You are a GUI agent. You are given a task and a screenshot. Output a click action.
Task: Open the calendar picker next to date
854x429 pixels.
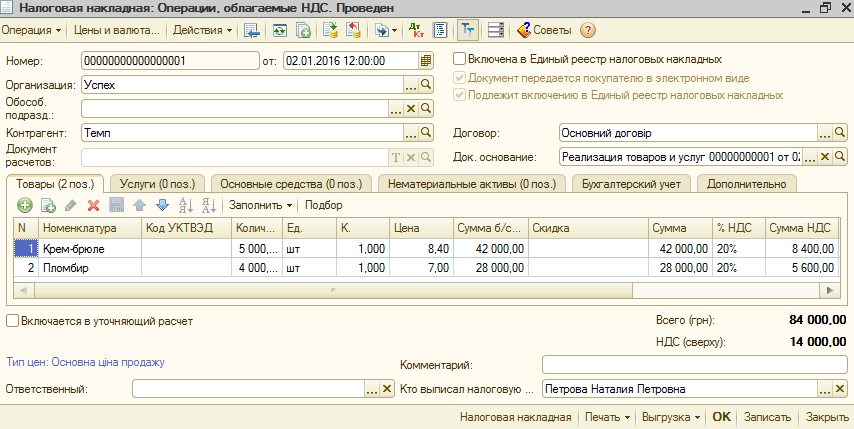(427, 60)
